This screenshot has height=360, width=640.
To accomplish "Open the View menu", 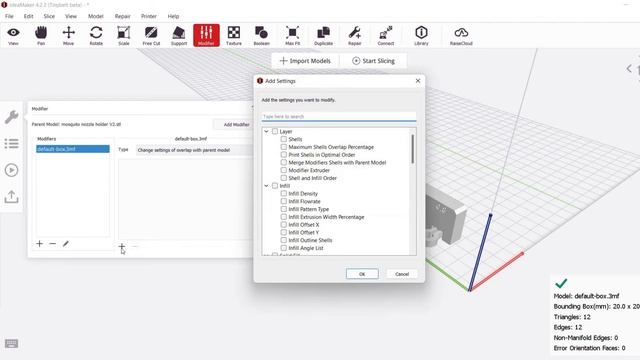I will coord(71,16).
